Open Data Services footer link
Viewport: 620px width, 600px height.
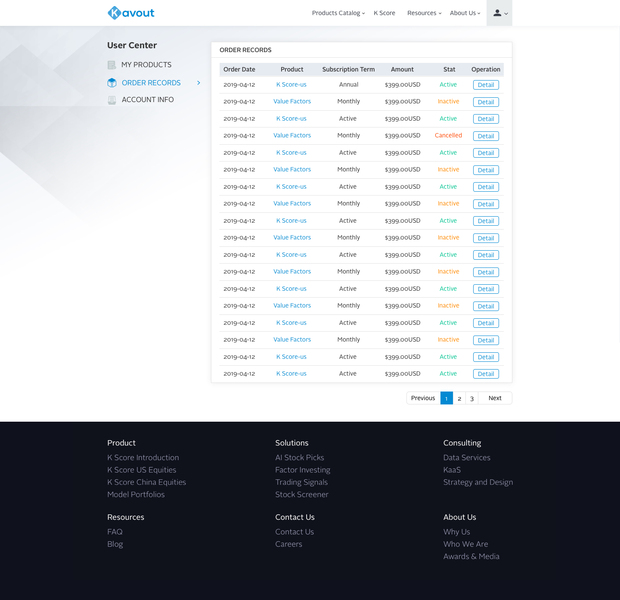click(x=467, y=458)
